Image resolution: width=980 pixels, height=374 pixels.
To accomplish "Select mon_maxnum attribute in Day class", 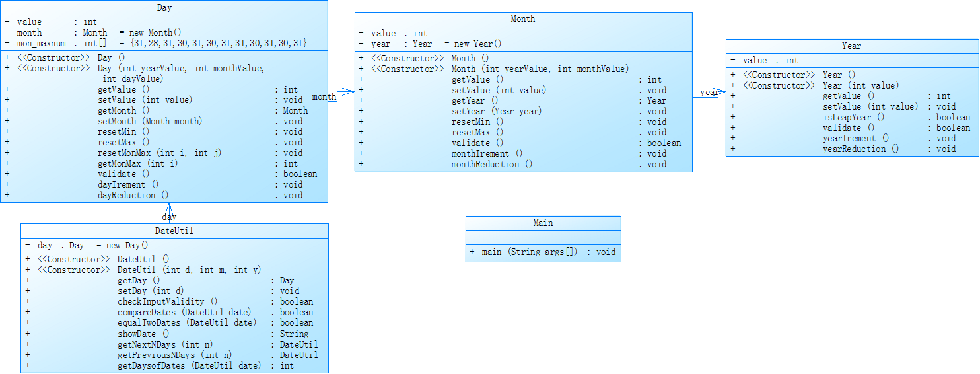I will (x=155, y=43).
